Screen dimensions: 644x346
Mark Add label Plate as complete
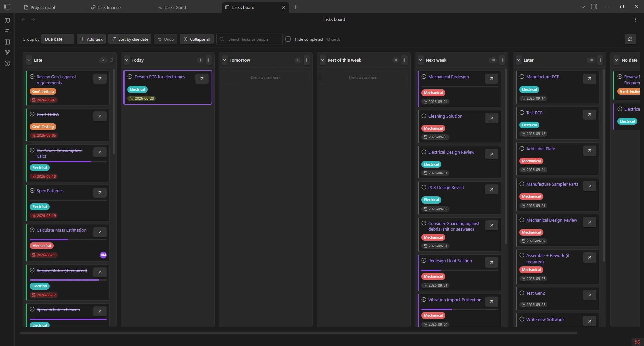[x=522, y=149]
